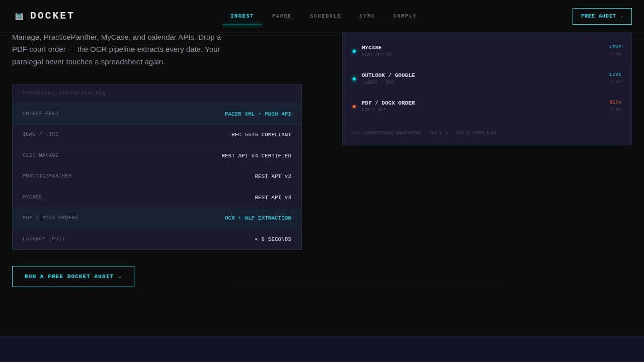Click the OCR + NLP subtitle under PDF order

[x=374, y=110]
